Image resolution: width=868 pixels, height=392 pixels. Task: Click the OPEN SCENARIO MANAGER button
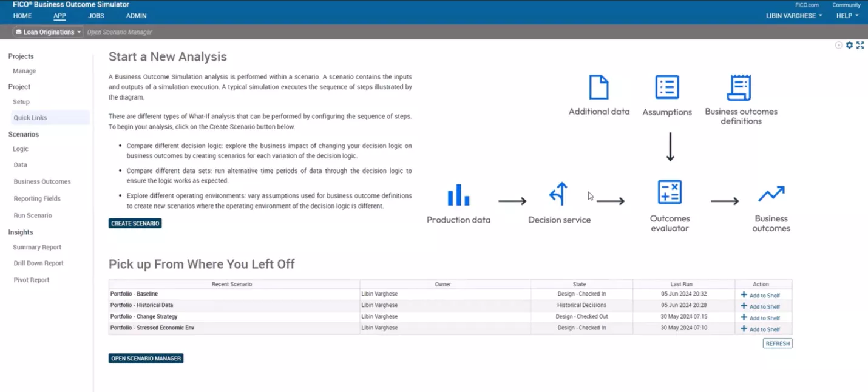click(x=146, y=359)
